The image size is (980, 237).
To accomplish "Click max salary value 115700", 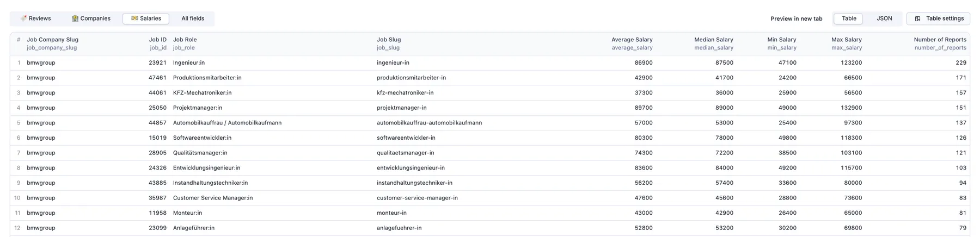I will (851, 168).
